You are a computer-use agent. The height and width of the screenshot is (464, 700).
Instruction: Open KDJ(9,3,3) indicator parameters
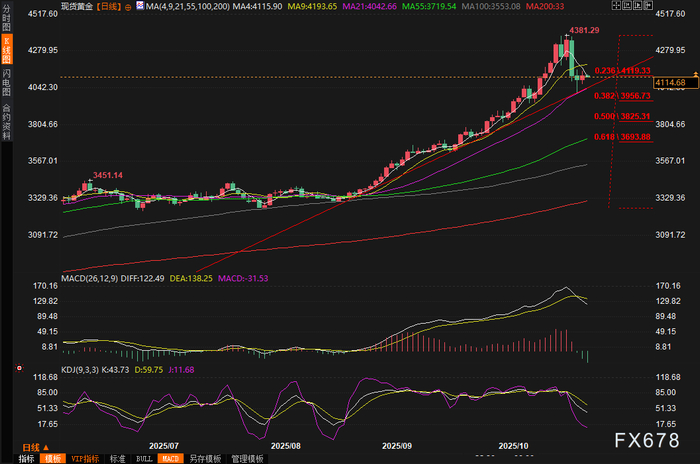point(85,371)
